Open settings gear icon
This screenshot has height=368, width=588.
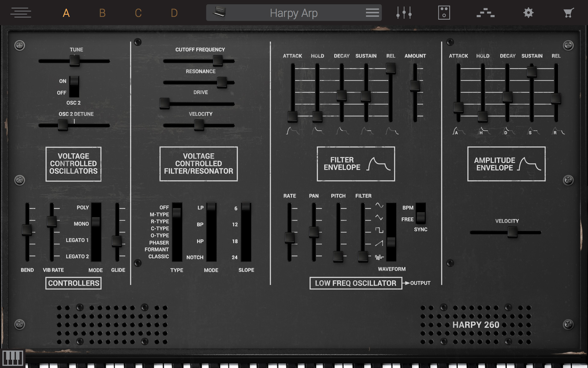tap(528, 13)
